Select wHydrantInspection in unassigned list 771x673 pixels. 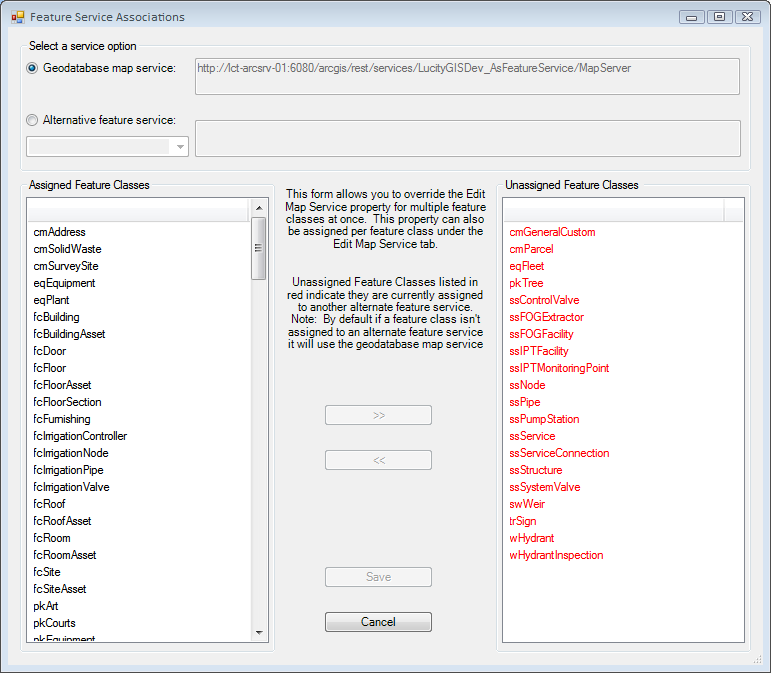coord(556,555)
